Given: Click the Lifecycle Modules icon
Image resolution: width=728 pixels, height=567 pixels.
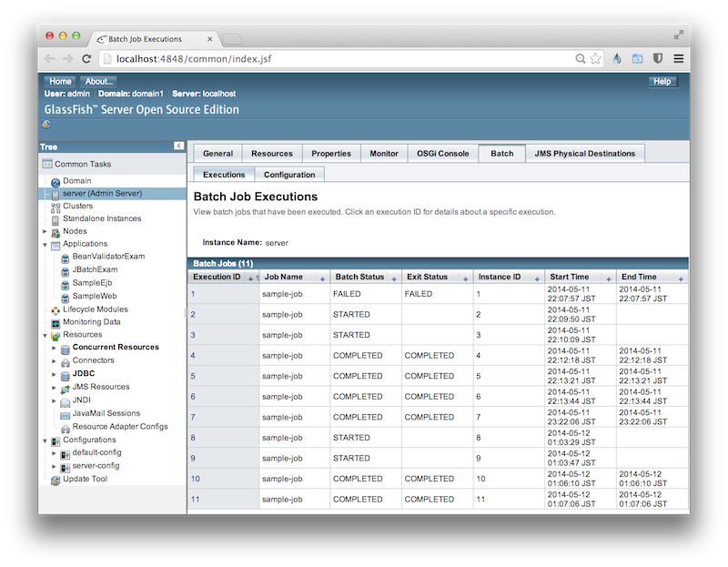Looking at the screenshot, I should point(56,309).
